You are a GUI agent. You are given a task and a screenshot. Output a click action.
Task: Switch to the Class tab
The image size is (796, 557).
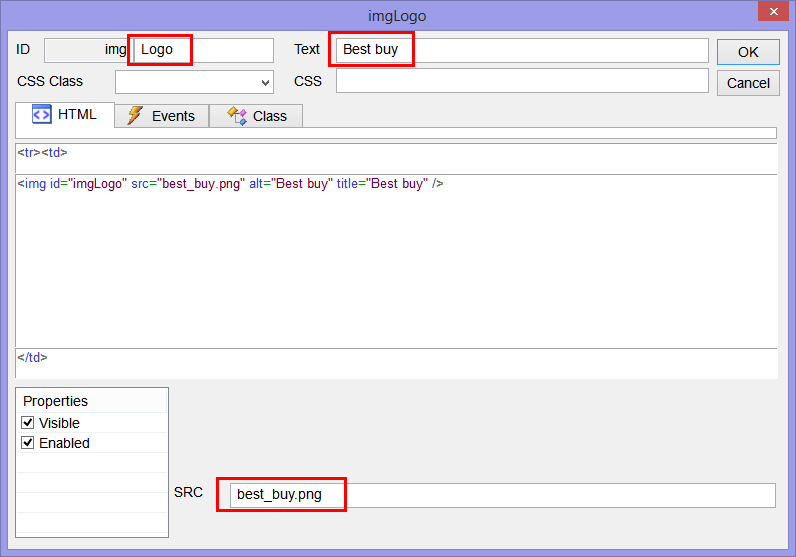[x=256, y=116]
